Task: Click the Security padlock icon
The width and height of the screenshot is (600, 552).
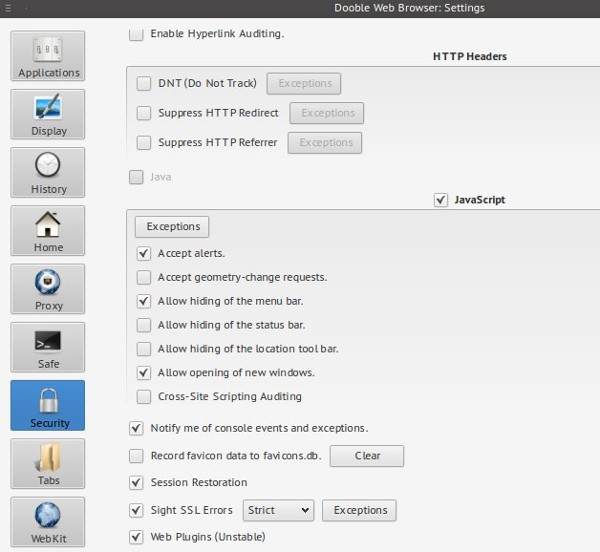Action: point(48,401)
